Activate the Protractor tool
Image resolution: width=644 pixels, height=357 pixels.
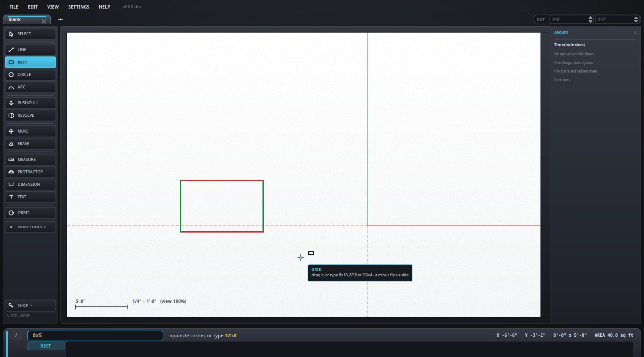click(x=30, y=172)
